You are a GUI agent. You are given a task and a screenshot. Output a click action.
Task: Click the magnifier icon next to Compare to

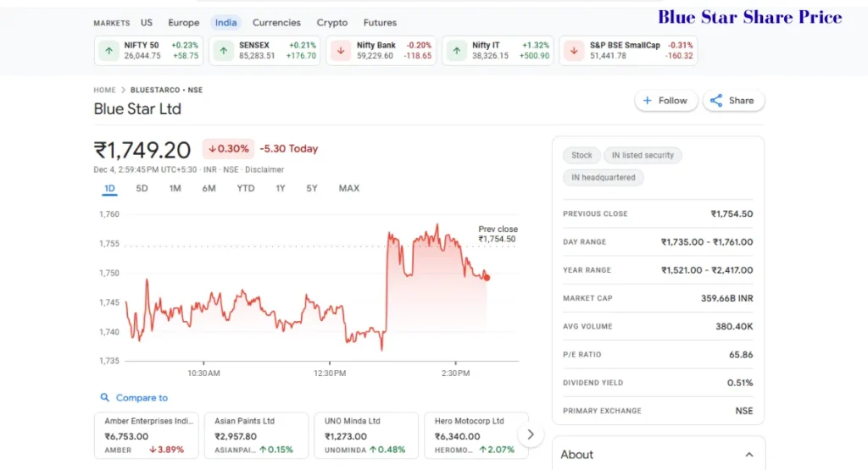(x=104, y=397)
